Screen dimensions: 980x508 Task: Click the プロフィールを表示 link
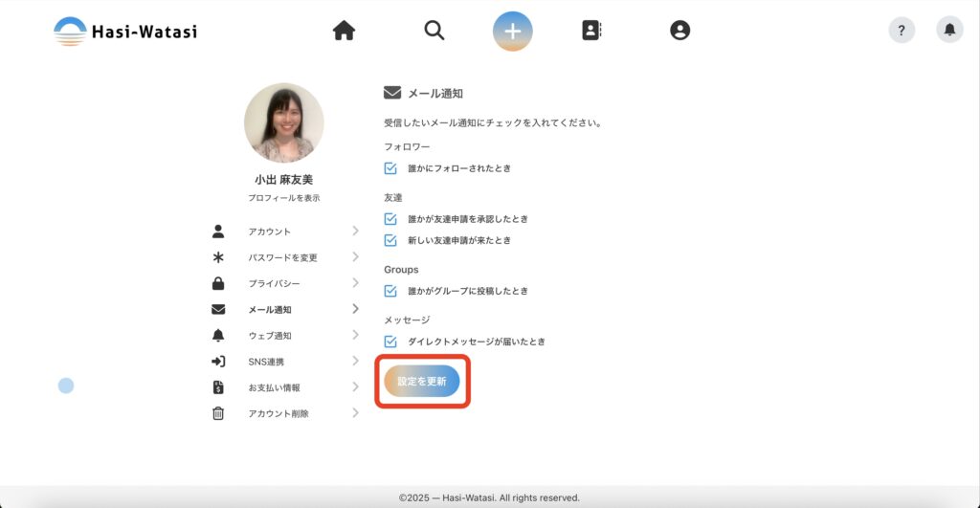283,197
